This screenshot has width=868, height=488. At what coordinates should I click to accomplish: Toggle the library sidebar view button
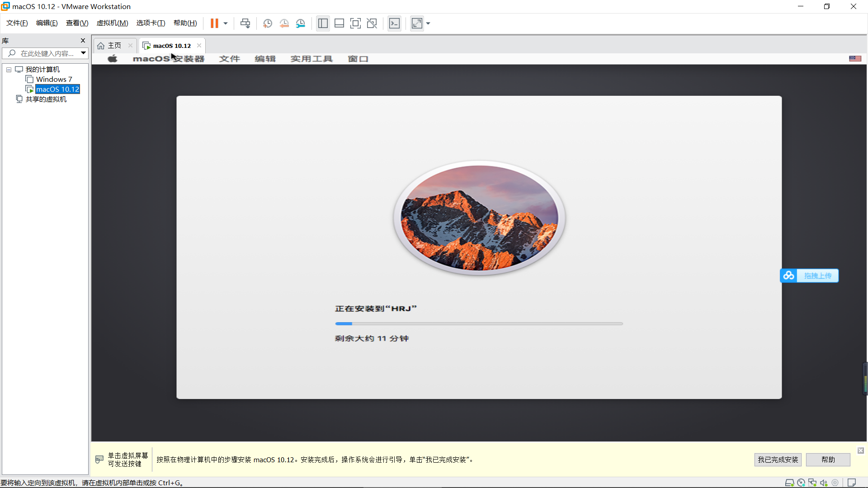click(323, 23)
